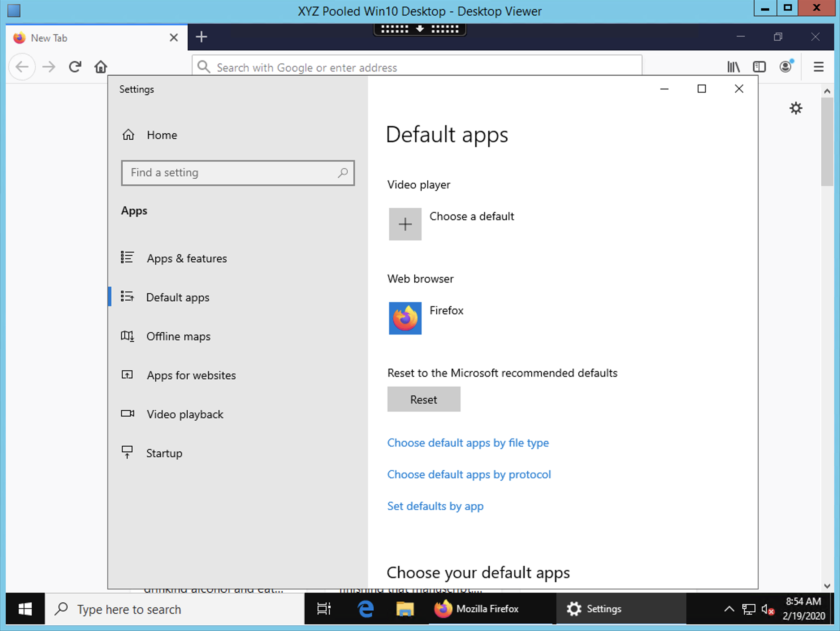Click the Set defaults by app link

pyautogui.click(x=435, y=506)
